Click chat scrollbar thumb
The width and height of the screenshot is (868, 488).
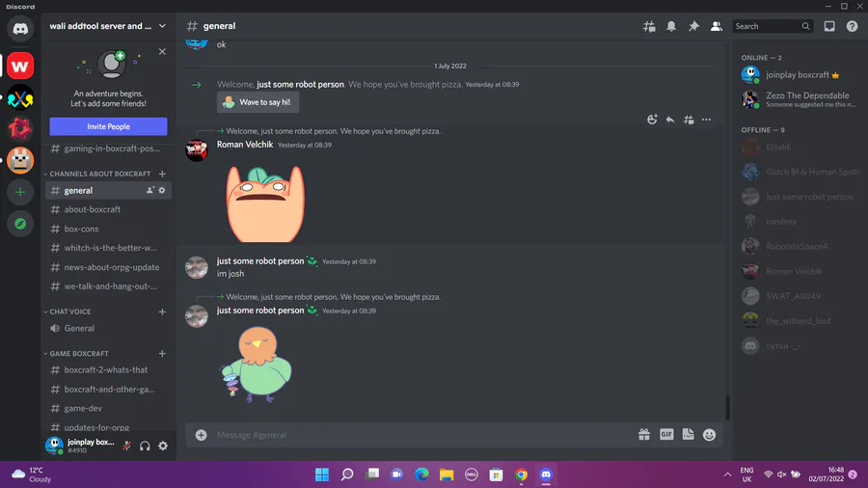(x=727, y=407)
